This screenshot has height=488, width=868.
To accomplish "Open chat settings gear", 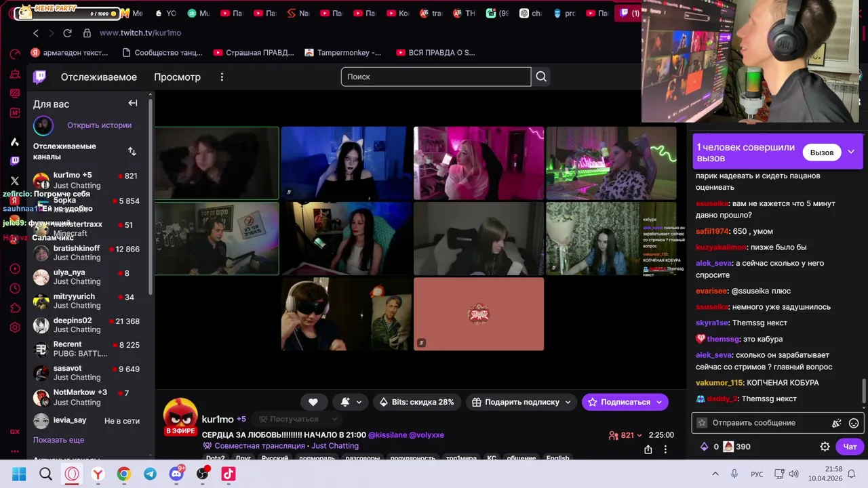I will pos(825,447).
